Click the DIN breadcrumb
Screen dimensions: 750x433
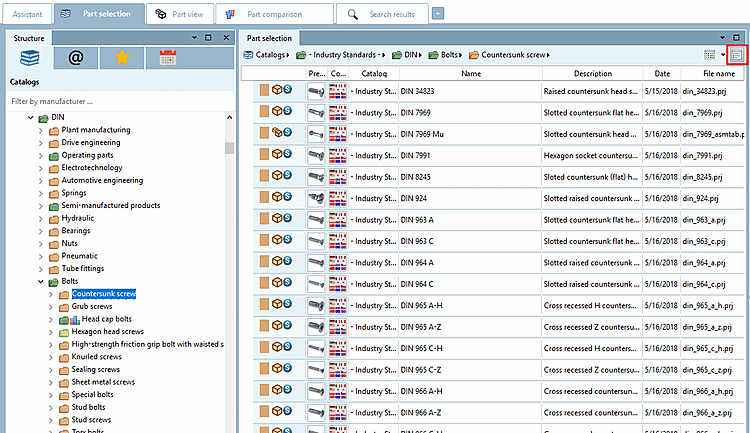tap(410, 55)
